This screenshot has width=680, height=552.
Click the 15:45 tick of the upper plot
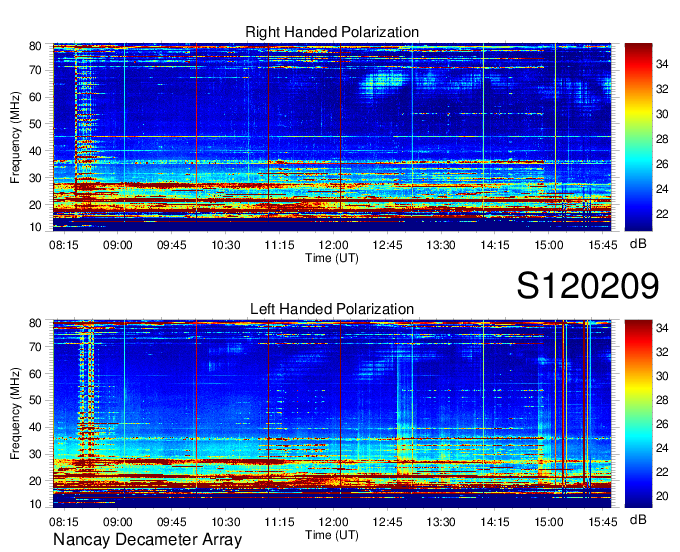(x=603, y=245)
